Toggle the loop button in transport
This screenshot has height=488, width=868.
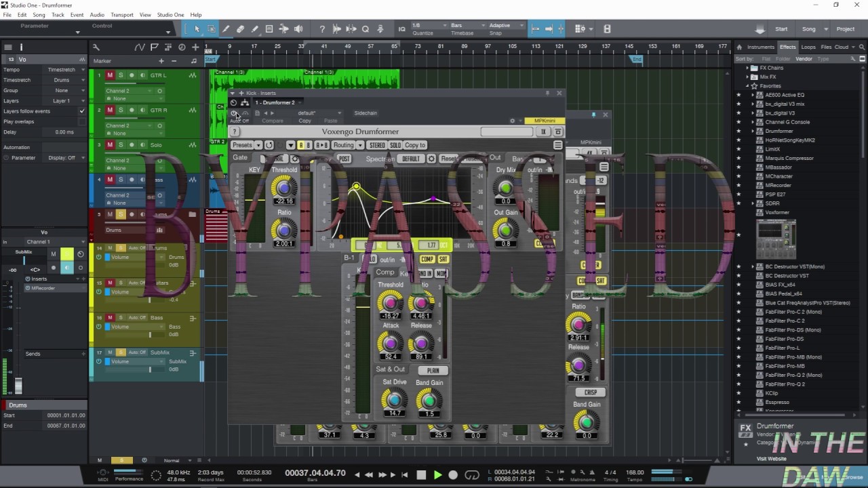pos(472,475)
